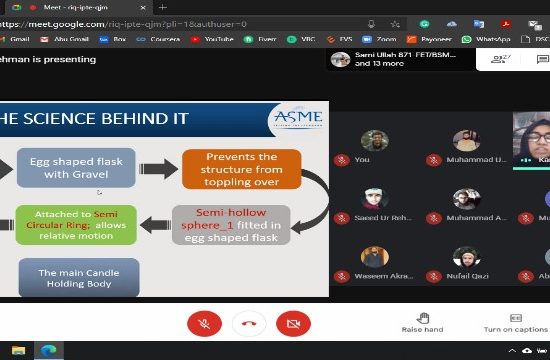Select Nufail Qazi's participant tile
The width and height of the screenshot is (550, 360).
click(x=467, y=264)
